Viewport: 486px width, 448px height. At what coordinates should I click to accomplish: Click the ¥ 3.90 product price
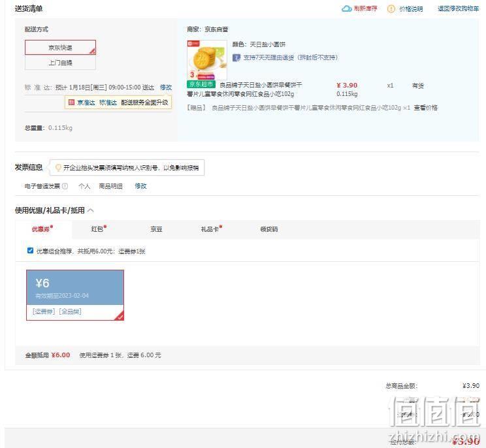[347, 85]
